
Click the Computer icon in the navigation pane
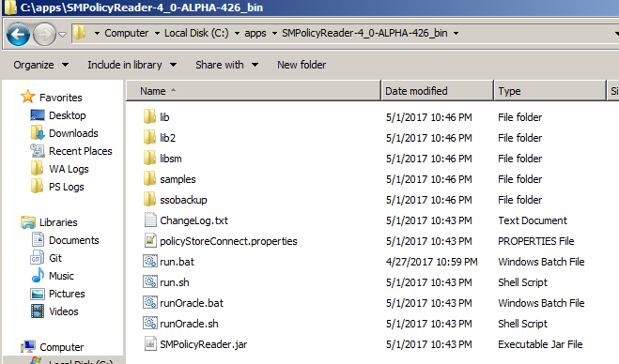(x=28, y=347)
